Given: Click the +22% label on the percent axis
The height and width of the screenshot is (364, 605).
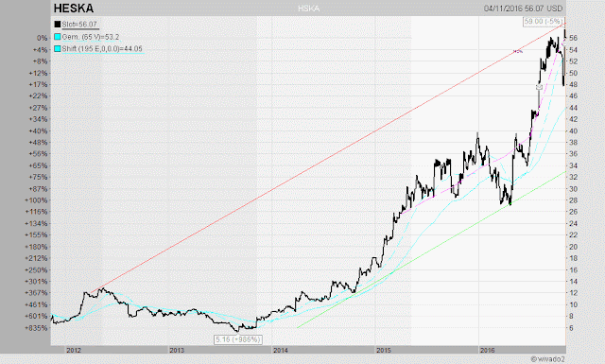Looking at the screenshot, I should 39,96.
